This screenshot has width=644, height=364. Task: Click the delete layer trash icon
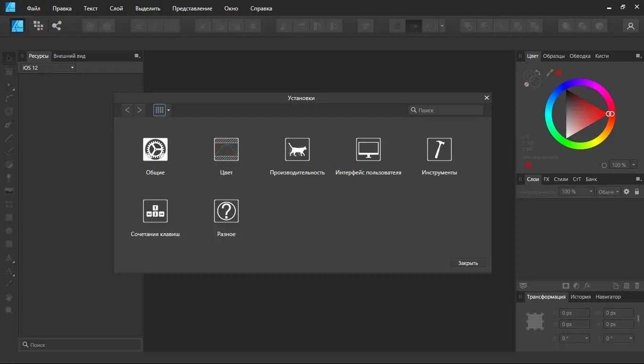[x=636, y=286]
